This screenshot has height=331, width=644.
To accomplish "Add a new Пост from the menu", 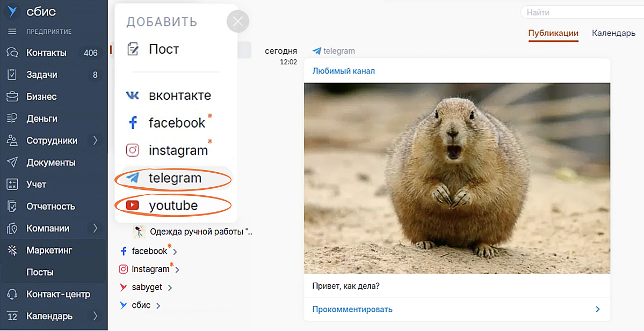I will [163, 49].
